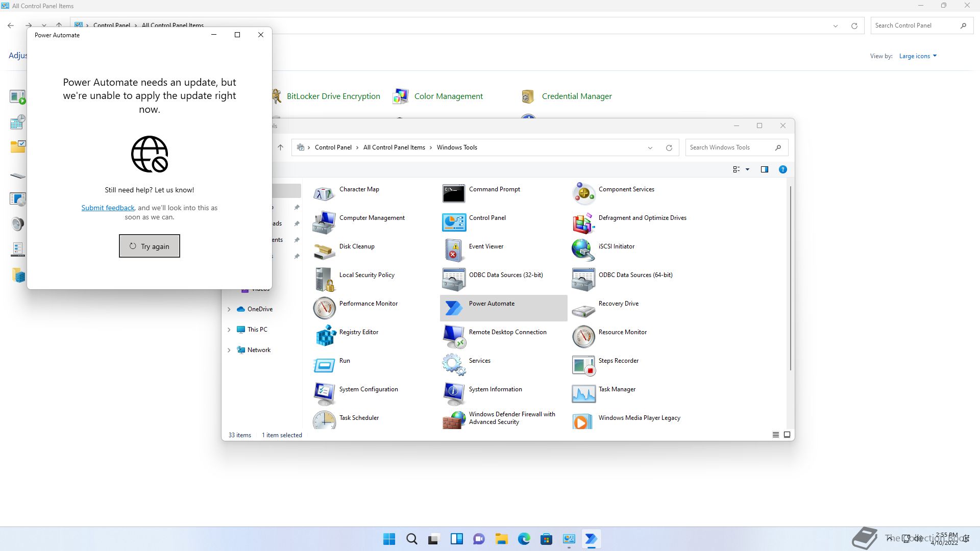Open ODBC Data Sources (32-bit) icon
Screen dimensions: 980x551
454,280
